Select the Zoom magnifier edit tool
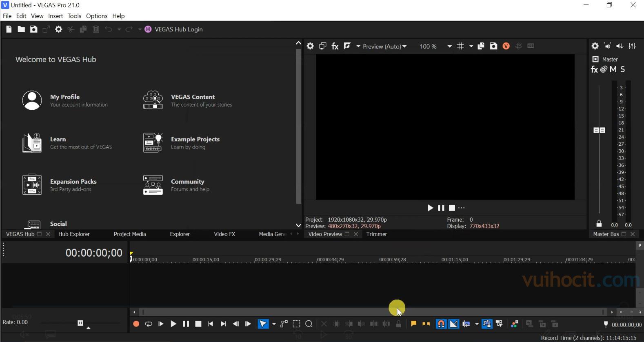The image size is (644, 342). (309, 324)
